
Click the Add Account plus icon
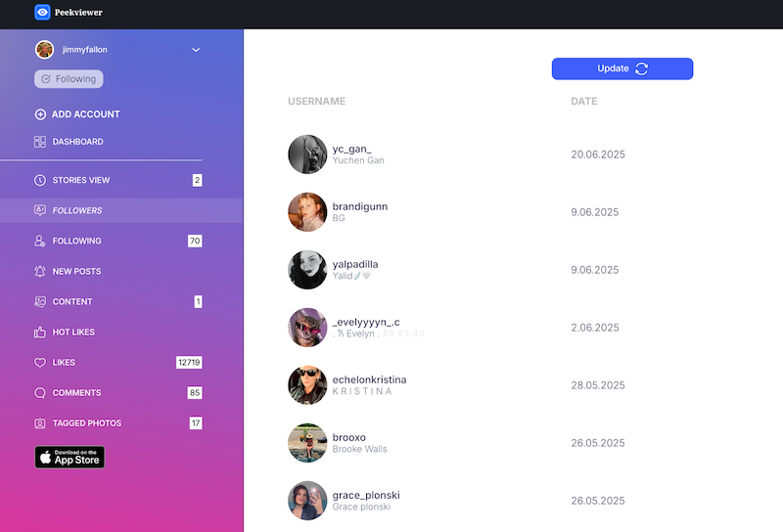click(x=40, y=114)
